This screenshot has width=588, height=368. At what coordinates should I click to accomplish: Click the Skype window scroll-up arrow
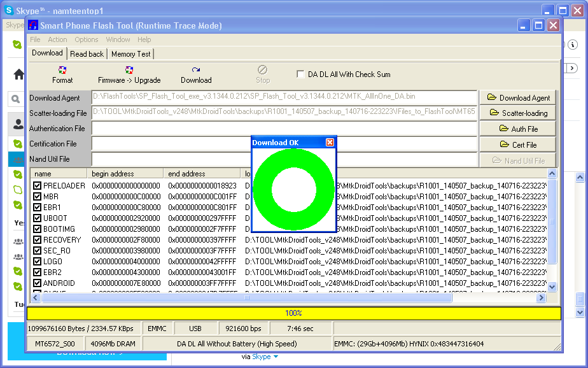[580, 177]
